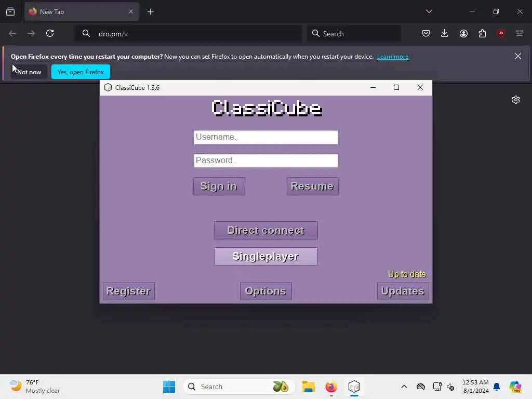The width and height of the screenshot is (532, 399).
Task: Expand the list all tabs dropdown
Action: pyautogui.click(x=429, y=11)
